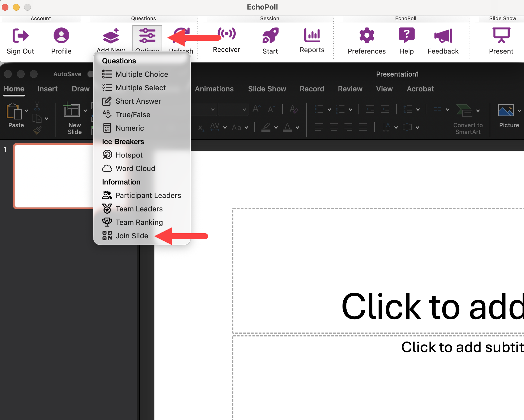Click the Paste clipboard icon
This screenshot has height=420, width=524.
14,111
